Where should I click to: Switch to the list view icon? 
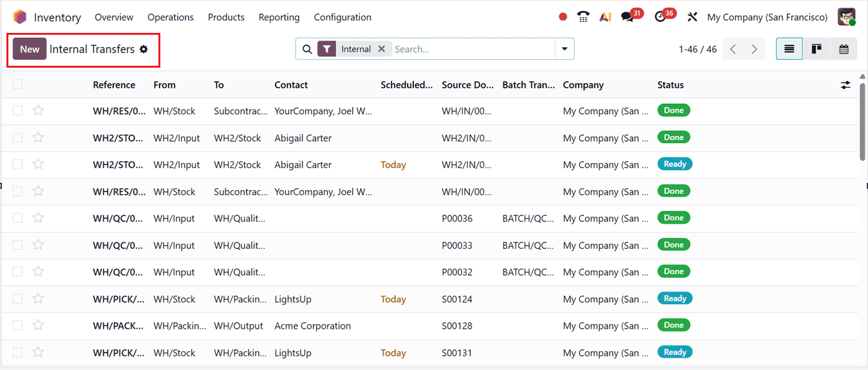tap(789, 49)
